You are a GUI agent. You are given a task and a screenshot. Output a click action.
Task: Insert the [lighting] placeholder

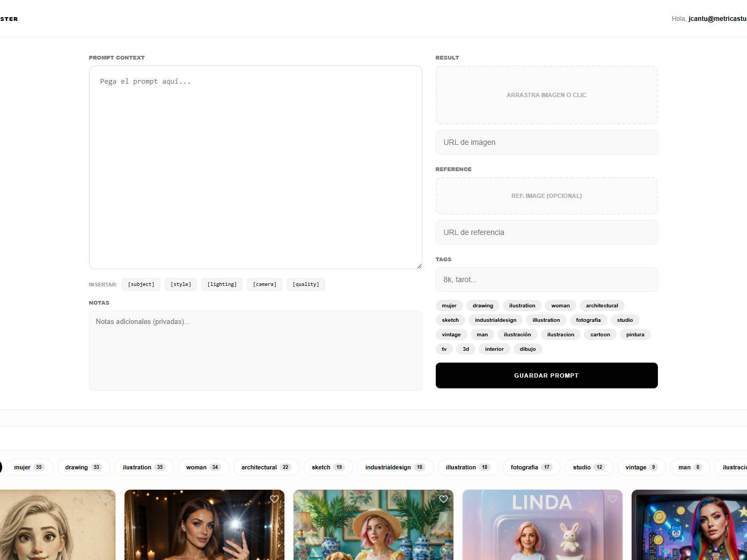click(222, 284)
